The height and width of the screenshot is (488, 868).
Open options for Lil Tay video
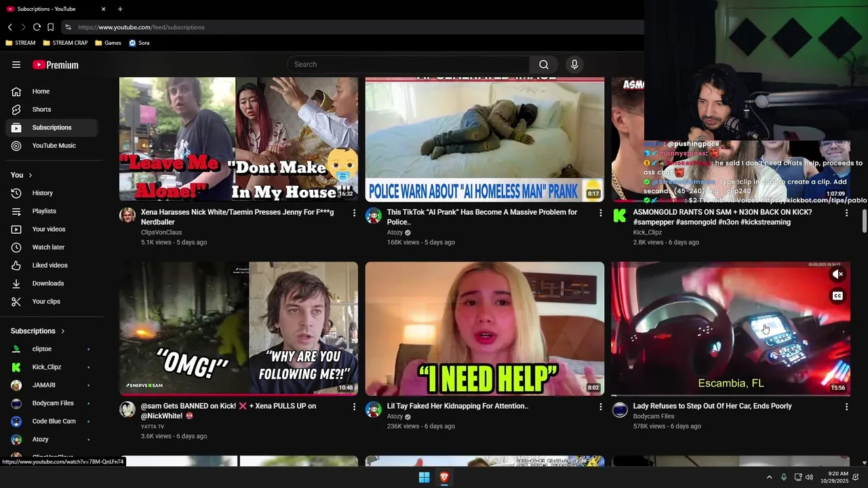click(600, 407)
